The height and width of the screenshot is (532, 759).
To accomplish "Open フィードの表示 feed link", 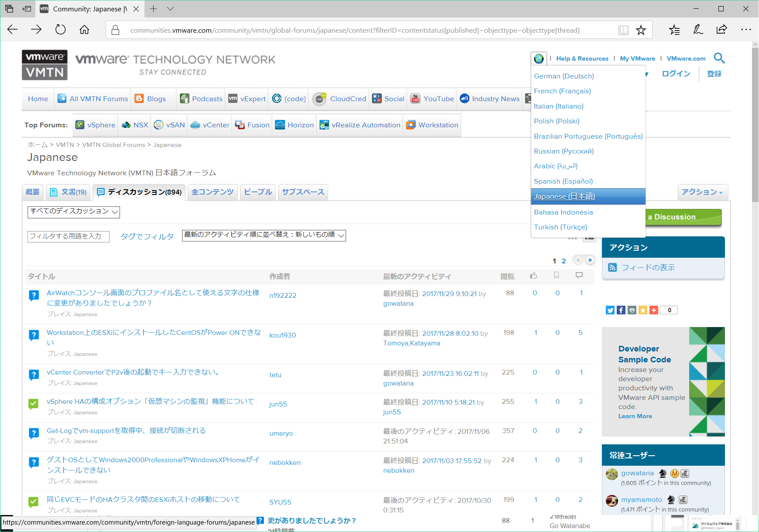I will (x=648, y=267).
